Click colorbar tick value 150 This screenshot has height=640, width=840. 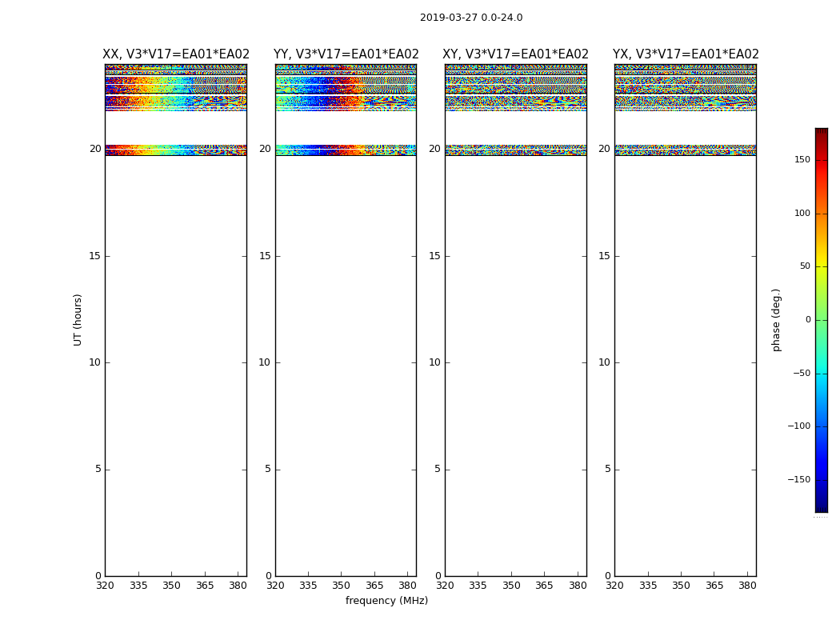(802, 159)
